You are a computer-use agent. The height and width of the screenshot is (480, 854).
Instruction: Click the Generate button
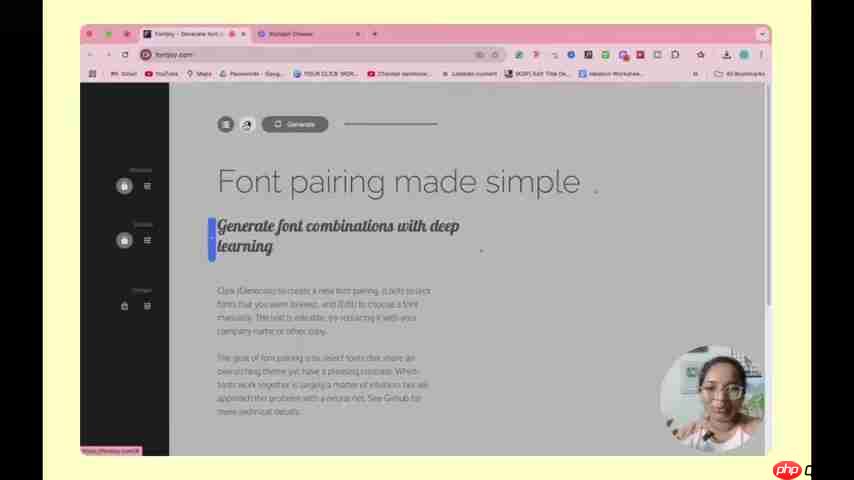(295, 124)
